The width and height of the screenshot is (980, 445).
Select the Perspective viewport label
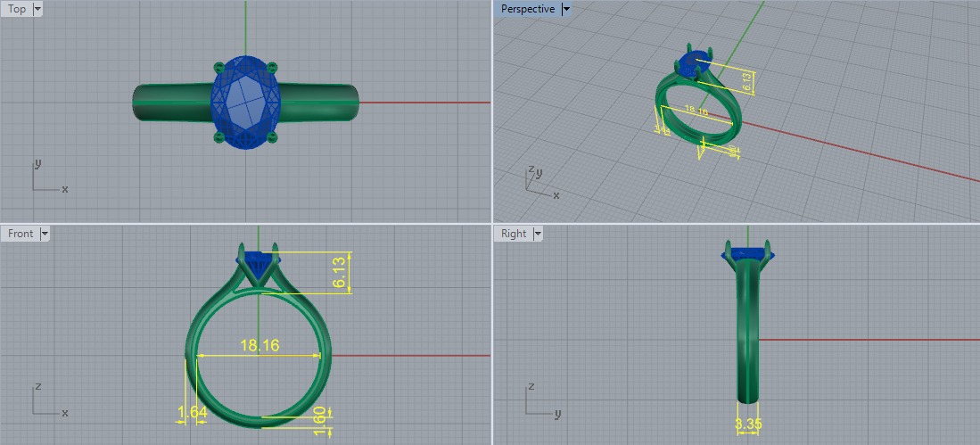[528, 9]
